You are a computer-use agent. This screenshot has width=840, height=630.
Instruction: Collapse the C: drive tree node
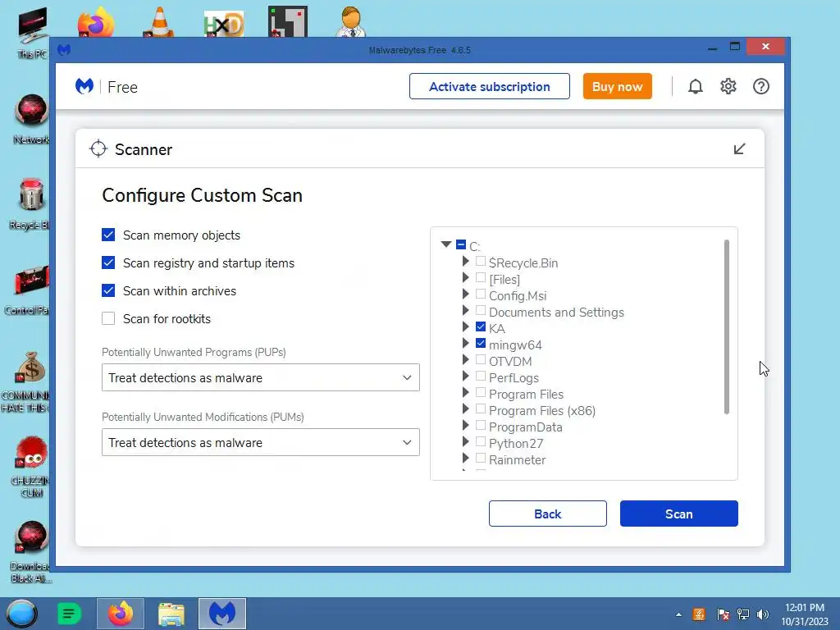446,244
